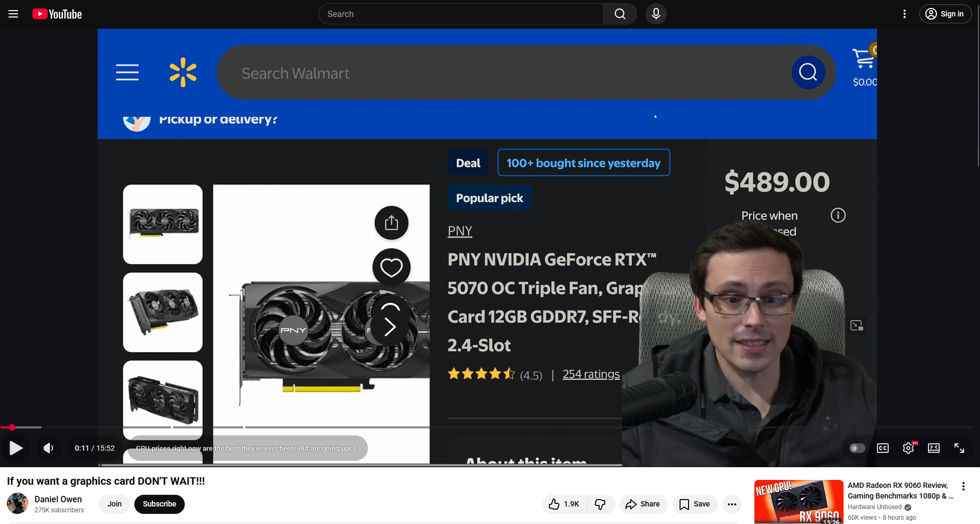Click the YouTube search field
The height and width of the screenshot is (524, 980).
coord(461,14)
